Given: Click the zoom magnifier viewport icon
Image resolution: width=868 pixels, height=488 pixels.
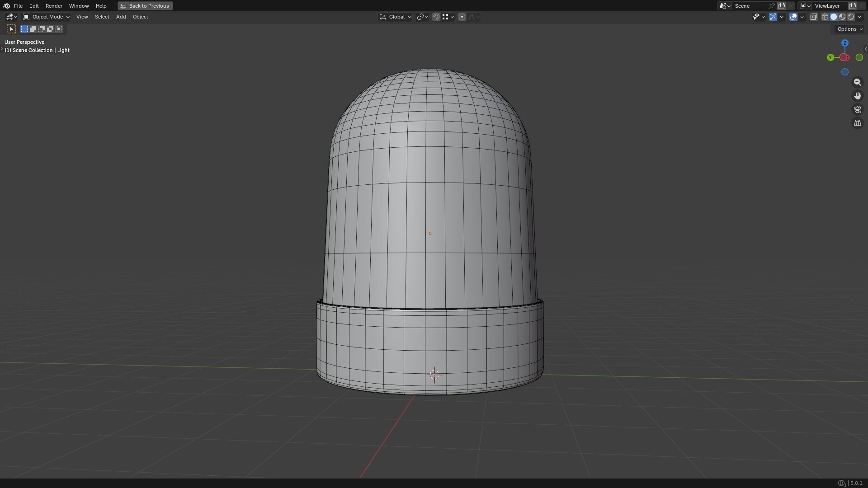Looking at the screenshot, I should (x=857, y=82).
